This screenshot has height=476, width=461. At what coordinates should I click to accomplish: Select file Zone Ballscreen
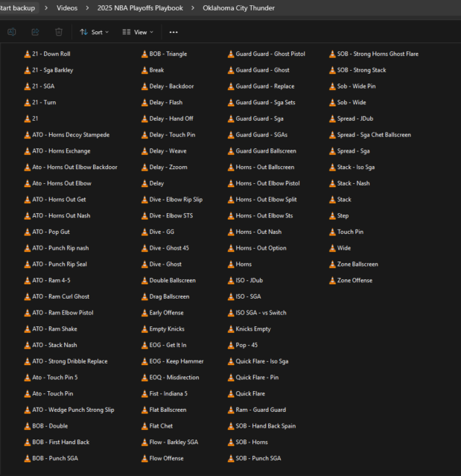pyautogui.click(x=354, y=264)
